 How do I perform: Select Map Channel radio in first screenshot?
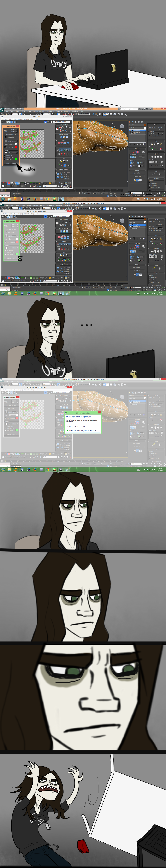click(x=149, y=134)
